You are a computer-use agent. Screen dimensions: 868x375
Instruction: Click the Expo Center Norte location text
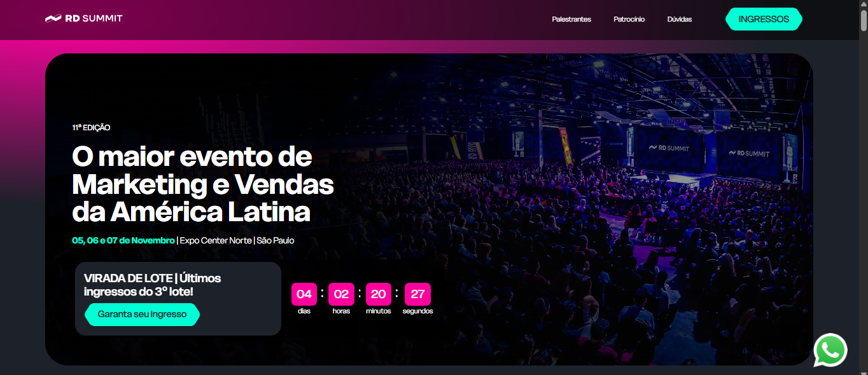click(x=216, y=240)
